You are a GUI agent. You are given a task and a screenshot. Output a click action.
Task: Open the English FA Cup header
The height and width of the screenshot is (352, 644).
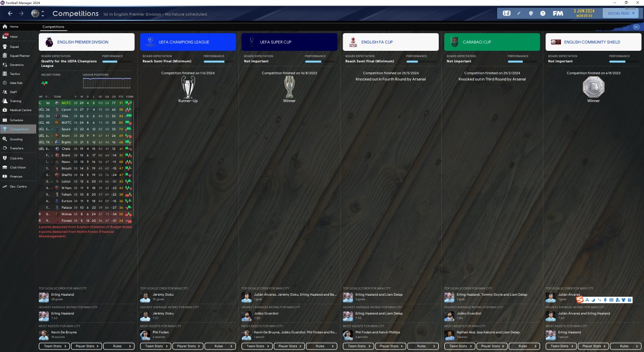391,42
